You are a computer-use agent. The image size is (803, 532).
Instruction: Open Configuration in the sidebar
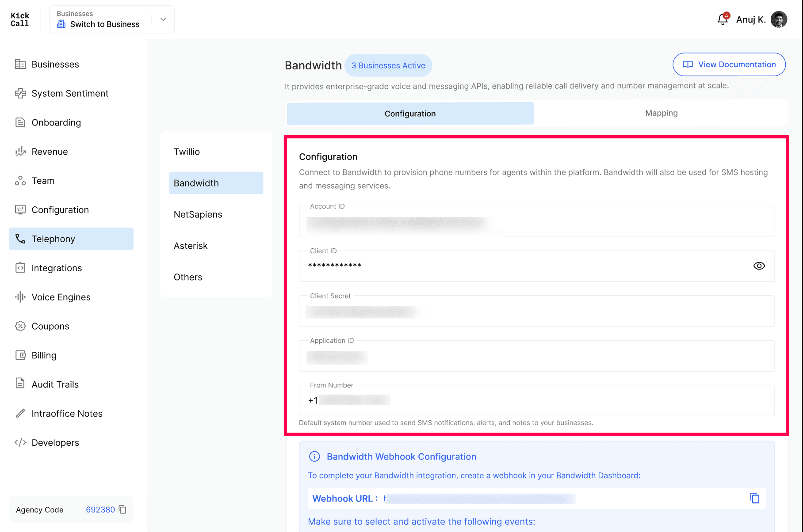[71, 210]
